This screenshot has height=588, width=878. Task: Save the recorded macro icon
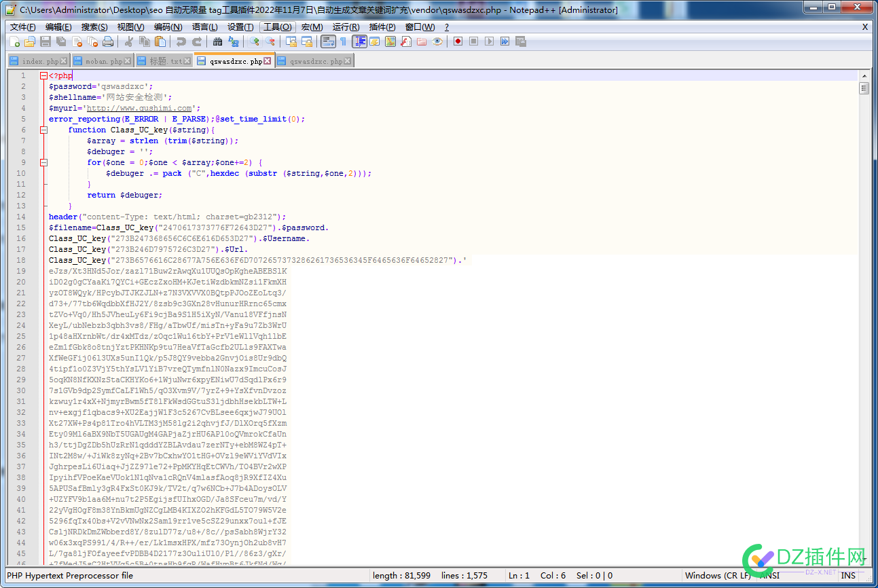pyautogui.click(x=521, y=41)
